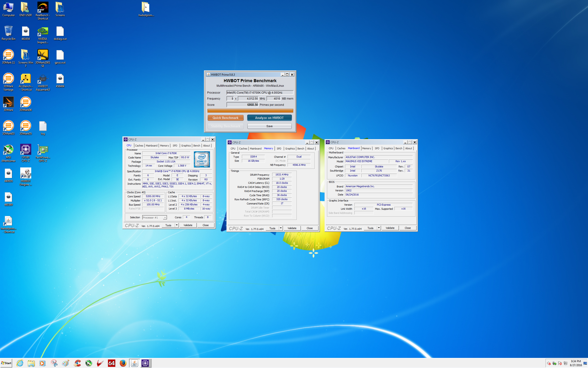Open the log file on desktop
The height and width of the screenshot is (368, 588).
[x=43, y=128]
